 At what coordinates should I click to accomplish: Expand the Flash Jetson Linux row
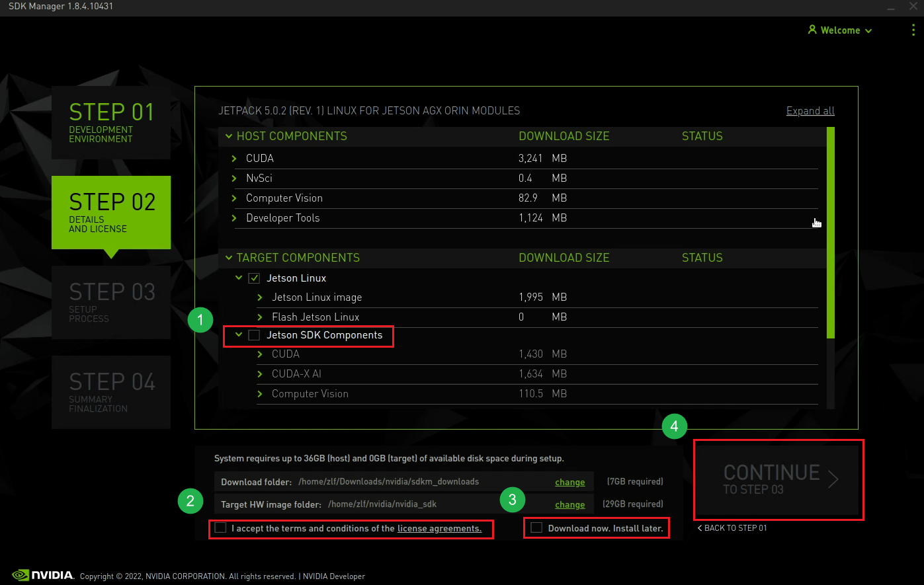point(260,317)
